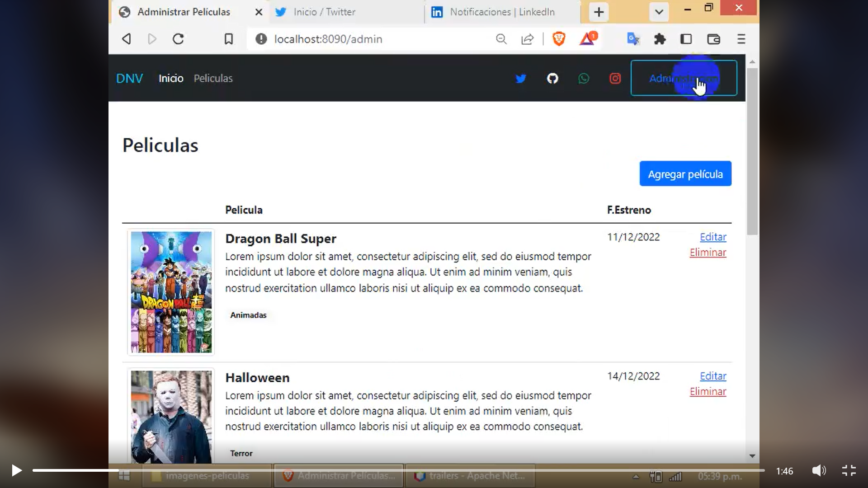Open the Instagram icon in the navbar
Screen dimensions: 868x488
(615, 78)
